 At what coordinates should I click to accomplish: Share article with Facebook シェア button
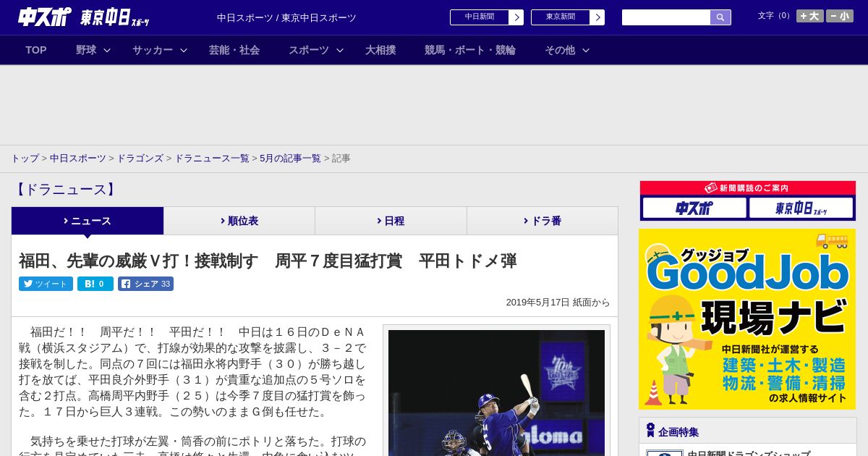click(145, 284)
